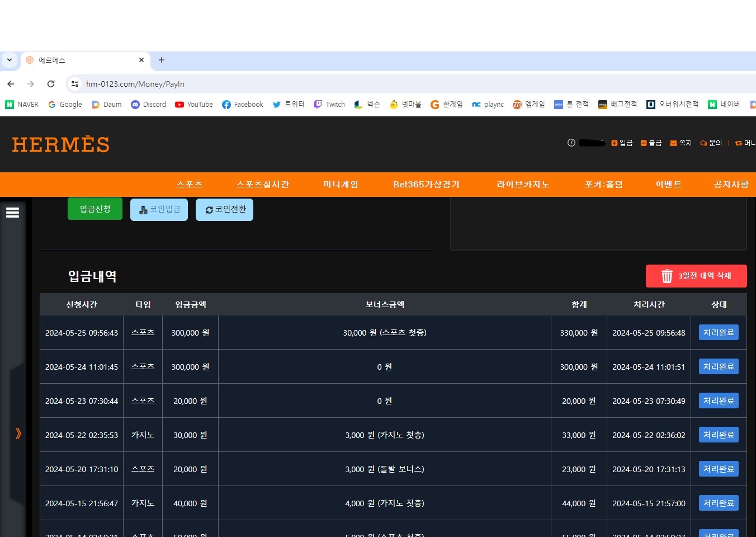
Task: Click 처리완료 for 2024-05-22 02:35:53 row
Action: coord(719,435)
